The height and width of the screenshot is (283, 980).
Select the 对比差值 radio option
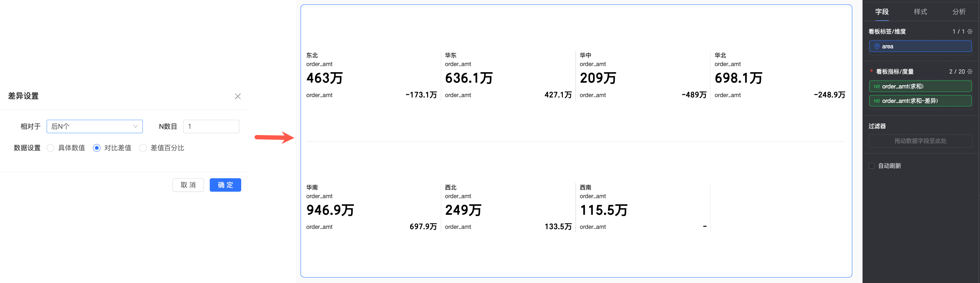click(x=97, y=148)
